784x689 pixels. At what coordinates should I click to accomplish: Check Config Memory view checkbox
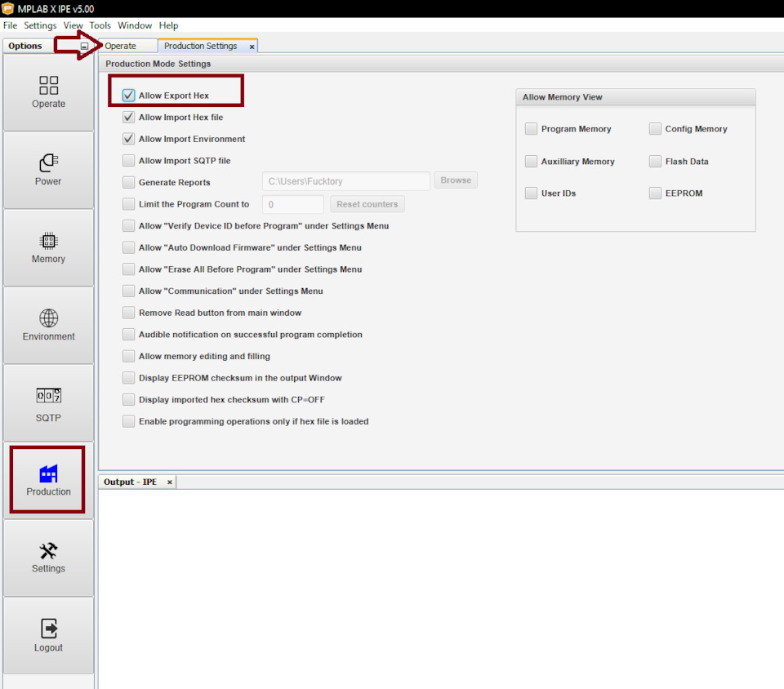tap(655, 129)
